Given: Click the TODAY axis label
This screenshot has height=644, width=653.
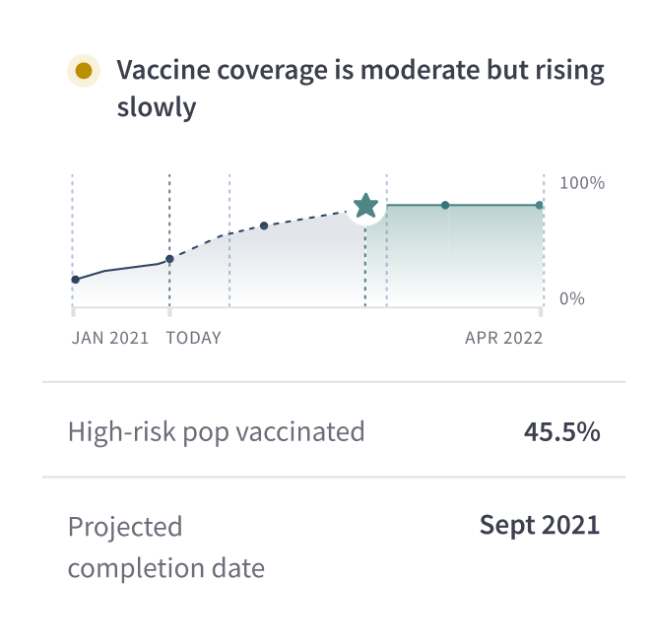Looking at the screenshot, I should click(x=194, y=338).
